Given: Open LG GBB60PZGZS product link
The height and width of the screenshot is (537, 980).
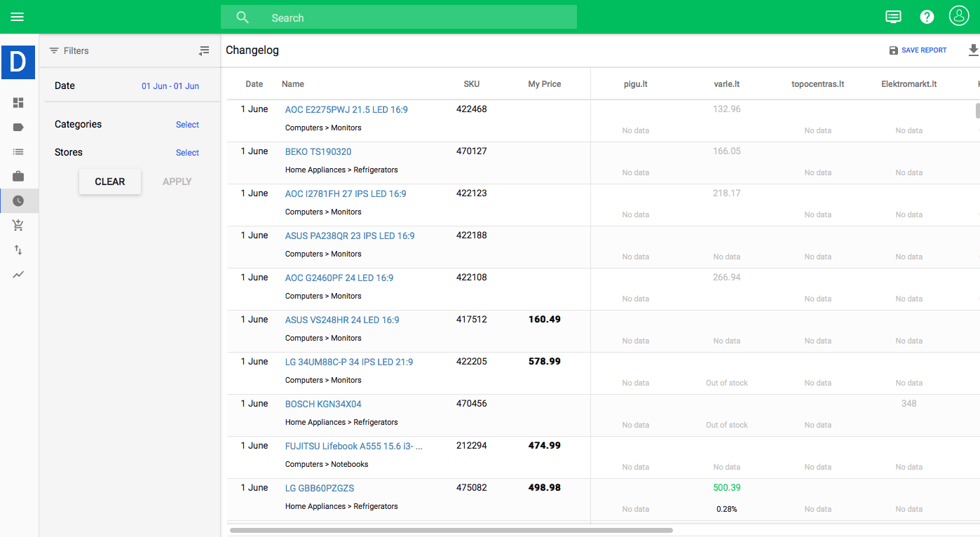Looking at the screenshot, I should pos(320,489).
